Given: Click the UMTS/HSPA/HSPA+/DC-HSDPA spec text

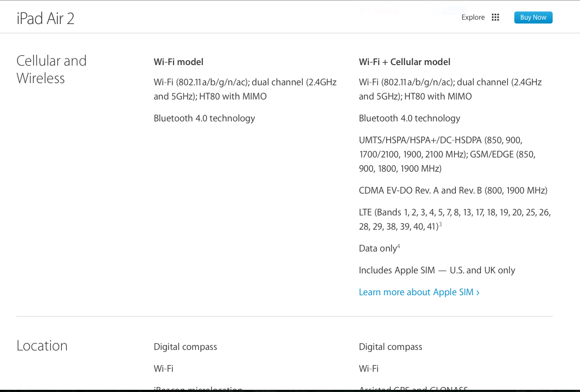Looking at the screenshot, I should coord(447,154).
